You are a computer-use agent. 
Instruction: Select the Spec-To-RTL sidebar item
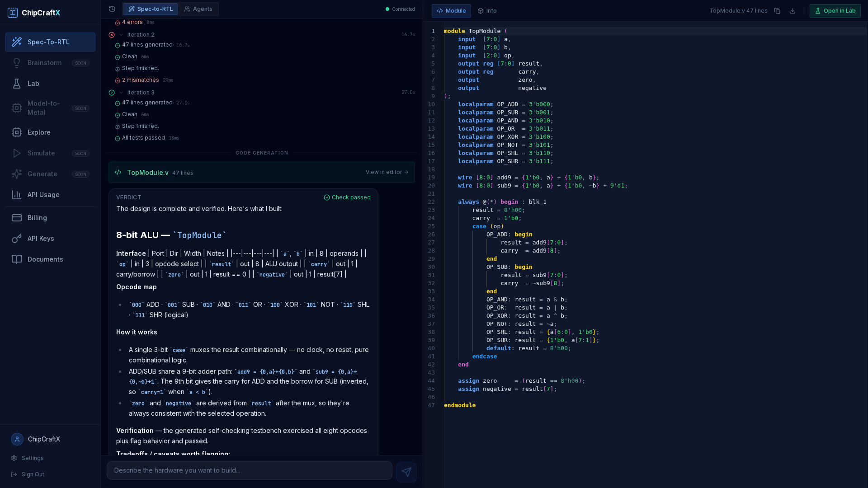(50, 42)
